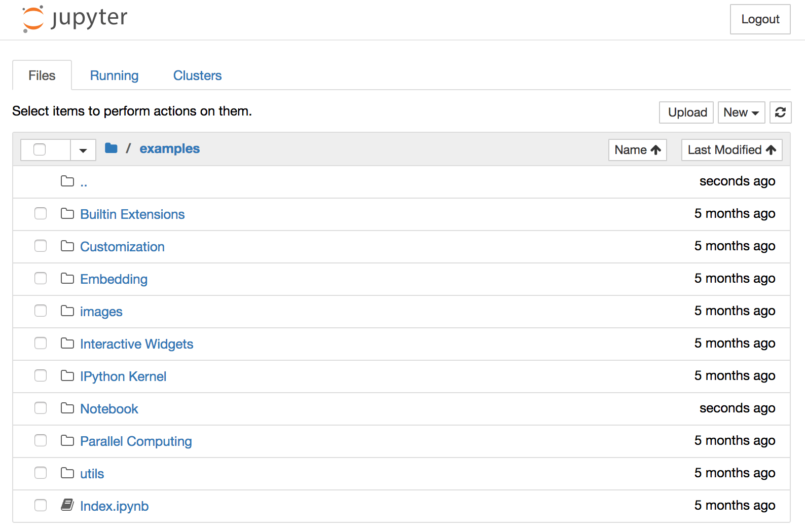Check the images row checkbox
Screen dimensions: 805x532
41,311
